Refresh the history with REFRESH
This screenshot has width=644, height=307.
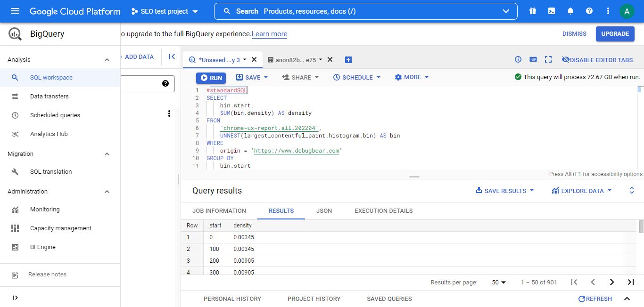pyautogui.click(x=595, y=299)
